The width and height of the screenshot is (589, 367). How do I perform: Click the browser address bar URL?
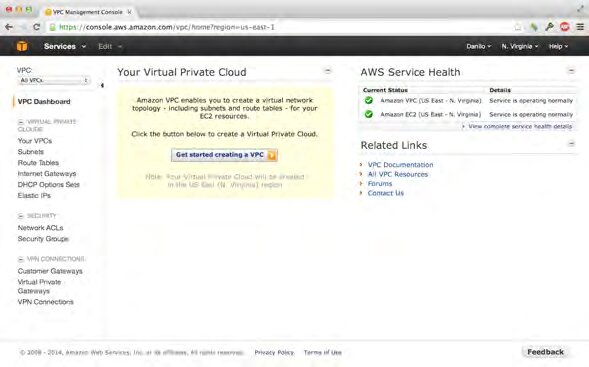[x=167, y=27]
